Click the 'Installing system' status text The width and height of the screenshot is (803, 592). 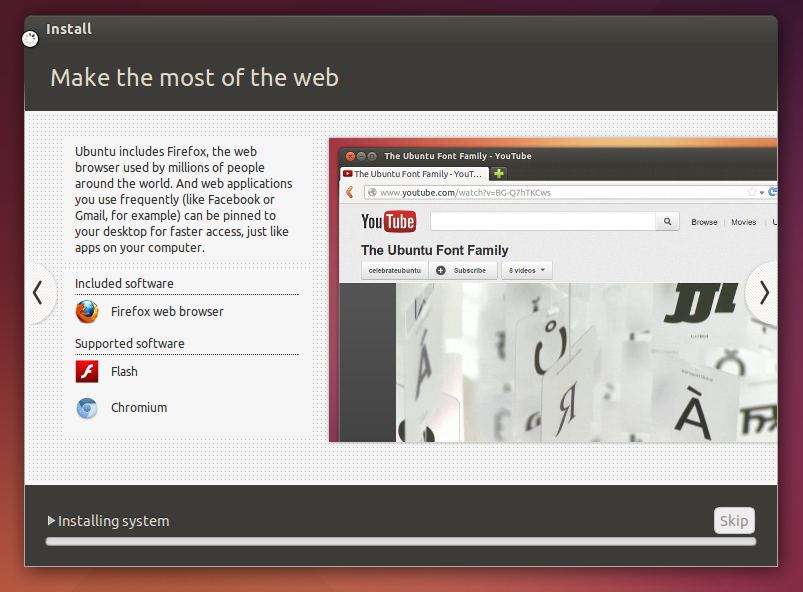[x=113, y=521]
